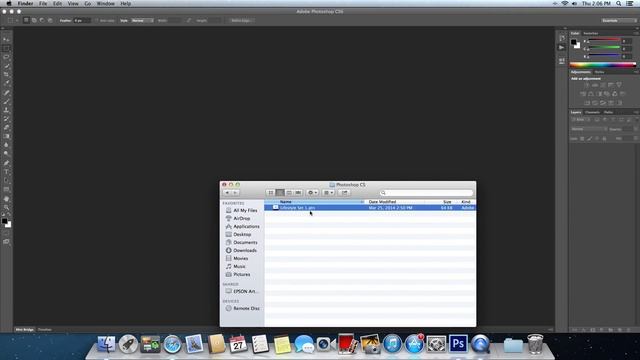Select the Zoom tool in Photoshop toolbar
This screenshot has height=360, width=640.
click(6, 207)
